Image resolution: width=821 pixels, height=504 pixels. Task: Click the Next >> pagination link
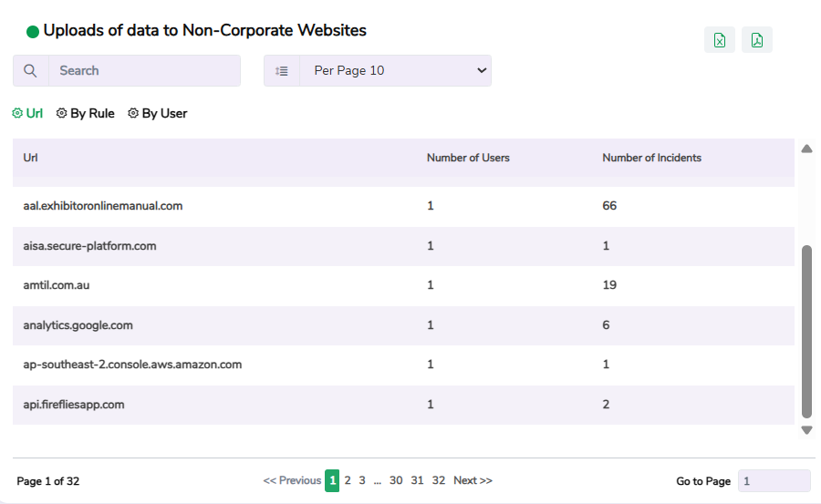tap(473, 480)
